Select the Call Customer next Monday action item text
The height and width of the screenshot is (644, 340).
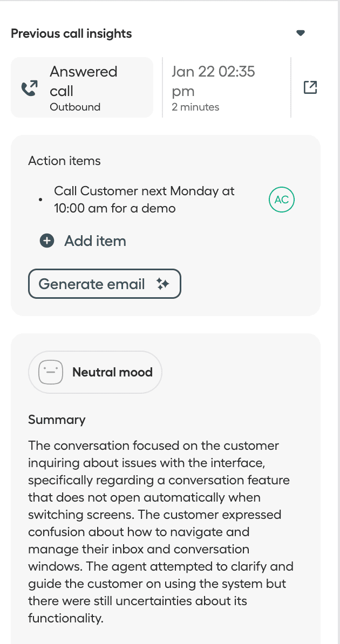144,199
